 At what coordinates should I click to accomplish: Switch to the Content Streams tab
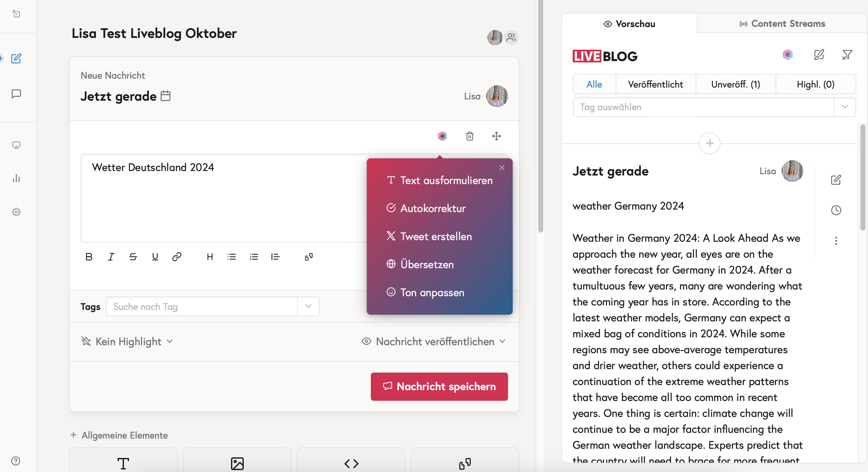(x=782, y=24)
